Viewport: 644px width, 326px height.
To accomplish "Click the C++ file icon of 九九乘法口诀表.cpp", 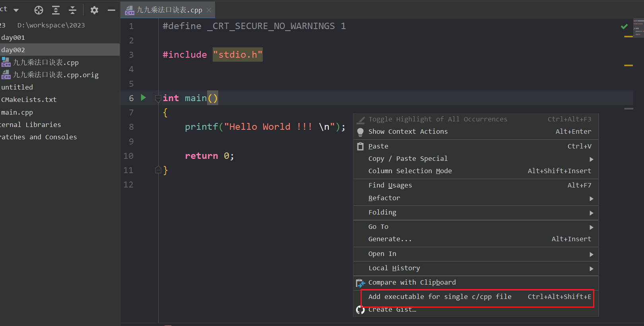I will (6, 62).
